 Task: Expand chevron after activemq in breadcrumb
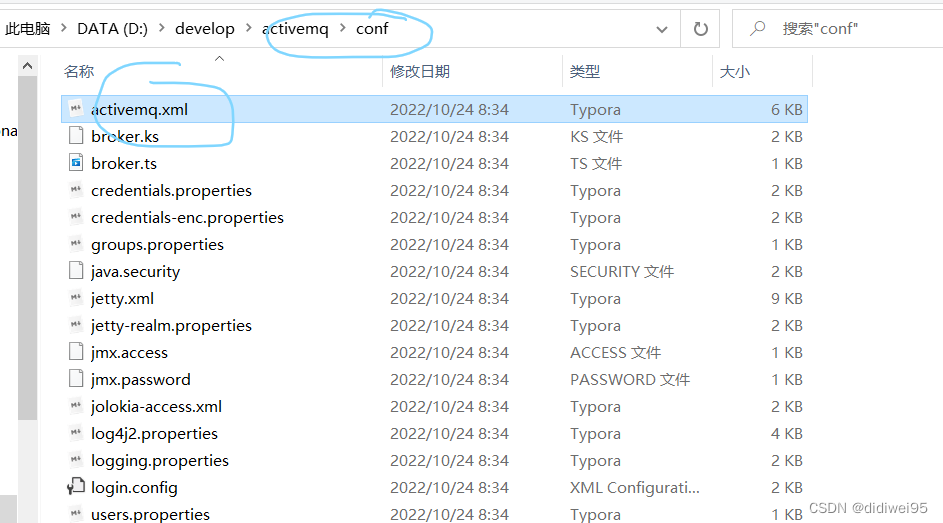(343, 28)
